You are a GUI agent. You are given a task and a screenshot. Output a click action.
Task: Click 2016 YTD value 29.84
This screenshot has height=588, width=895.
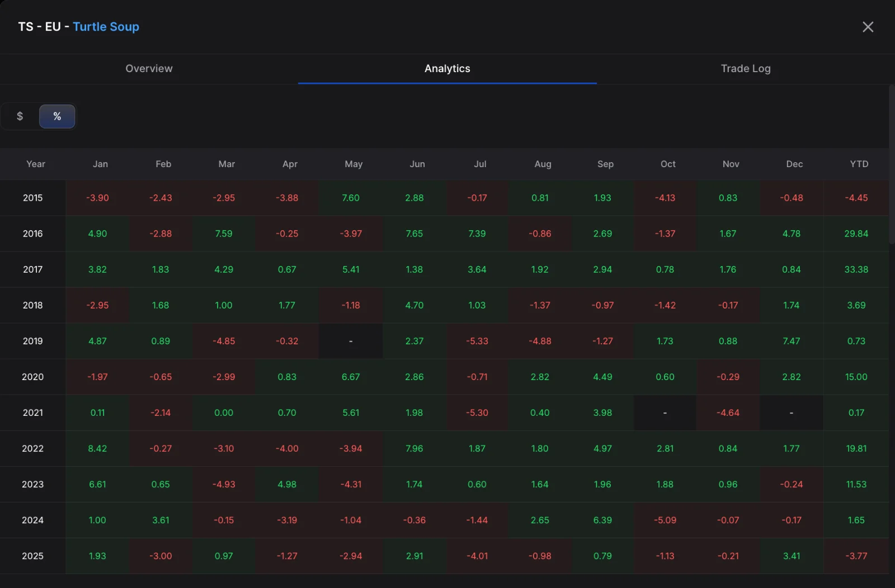[856, 234]
